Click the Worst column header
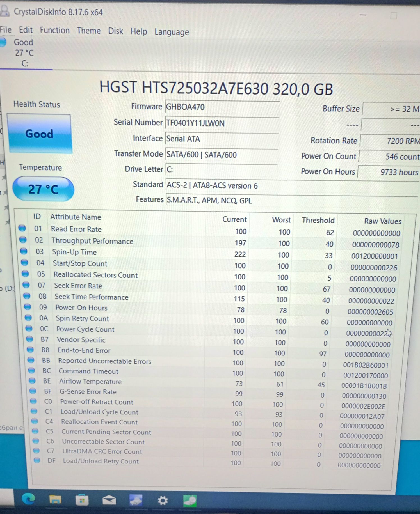 (281, 220)
